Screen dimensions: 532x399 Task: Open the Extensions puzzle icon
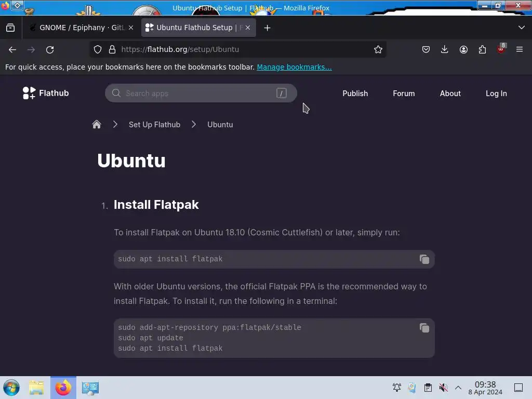point(482,49)
